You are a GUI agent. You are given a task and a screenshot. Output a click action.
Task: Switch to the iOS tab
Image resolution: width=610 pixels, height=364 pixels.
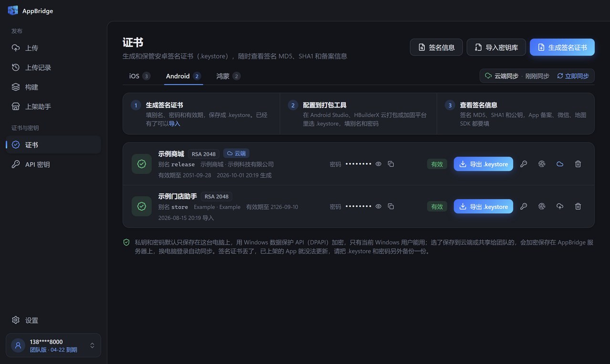click(x=139, y=76)
